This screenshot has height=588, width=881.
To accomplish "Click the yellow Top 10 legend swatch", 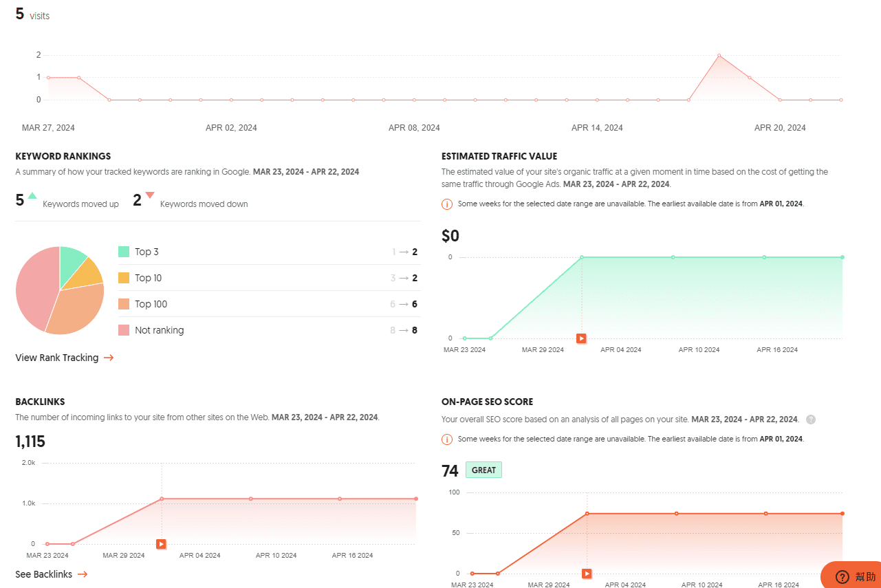I will [124, 278].
